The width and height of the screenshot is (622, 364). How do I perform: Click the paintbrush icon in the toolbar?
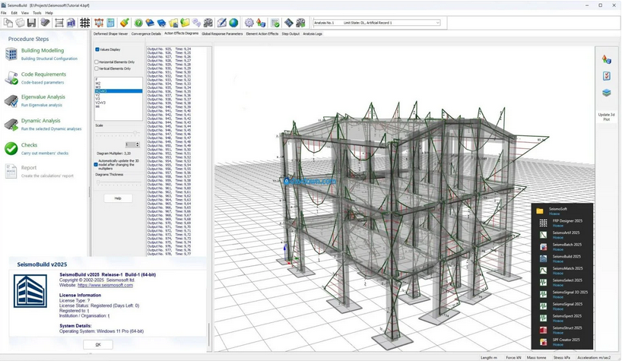pyautogui.click(x=125, y=23)
